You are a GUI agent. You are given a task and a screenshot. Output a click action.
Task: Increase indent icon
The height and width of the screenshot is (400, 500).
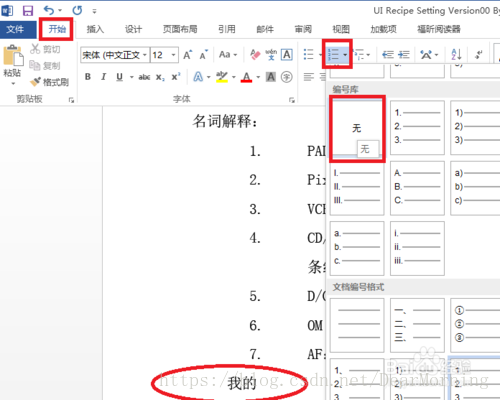404,54
